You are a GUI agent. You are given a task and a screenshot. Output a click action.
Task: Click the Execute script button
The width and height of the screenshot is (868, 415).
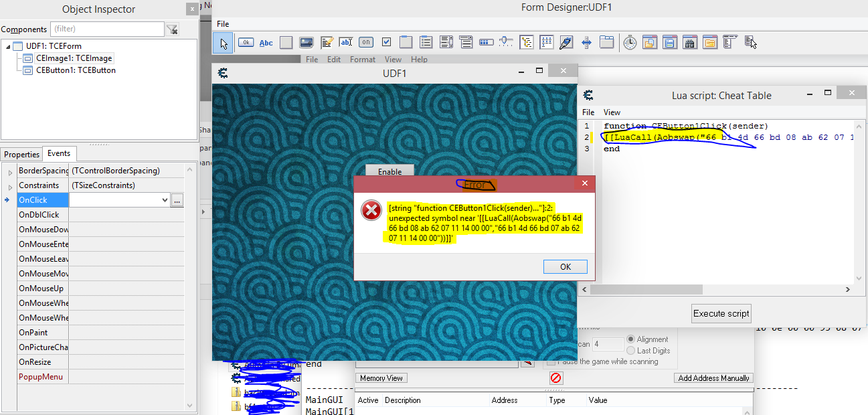coord(721,313)
